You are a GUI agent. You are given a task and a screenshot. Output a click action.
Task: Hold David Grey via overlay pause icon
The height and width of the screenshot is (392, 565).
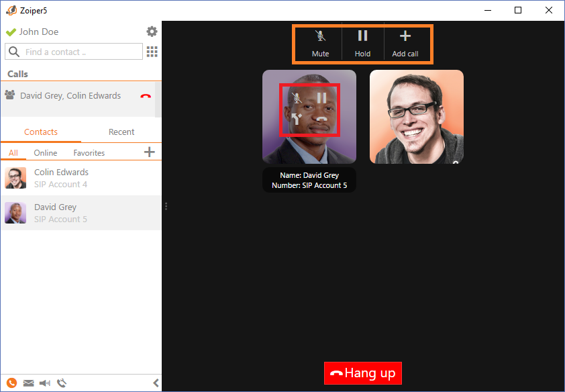[322, 98]
